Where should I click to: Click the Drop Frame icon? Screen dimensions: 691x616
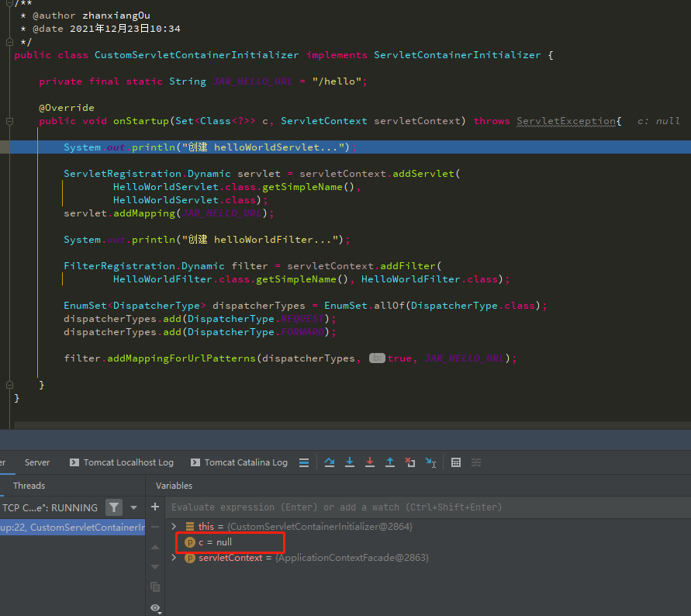410,462
